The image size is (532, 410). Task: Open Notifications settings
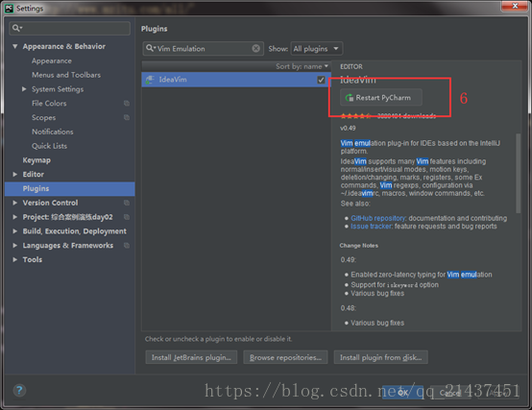pos(52,132)
